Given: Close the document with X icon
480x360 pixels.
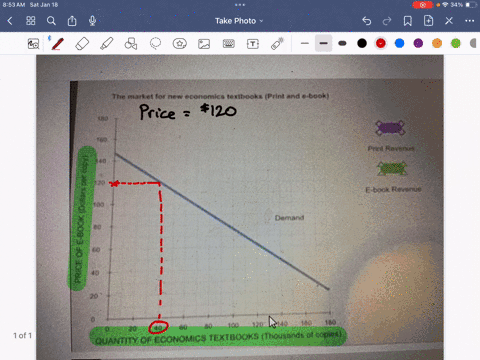Looking at the screenshot, I should pyautogui.click(x=449, y=21).
